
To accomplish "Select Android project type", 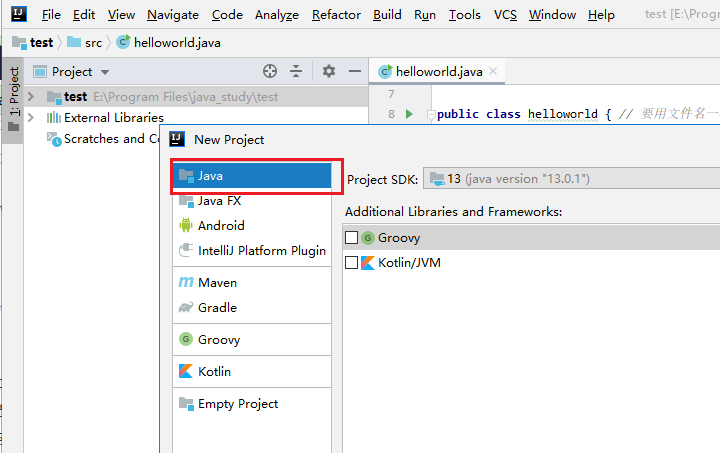I will click(x=252, y=225).
